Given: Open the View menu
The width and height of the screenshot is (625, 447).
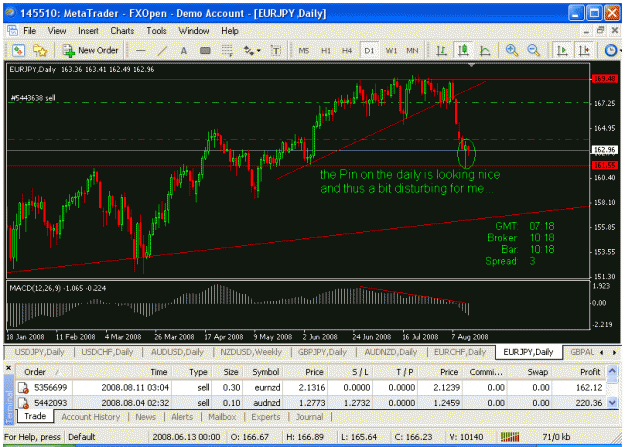Looking at the screenshot, I should click(x=57, y=31).
